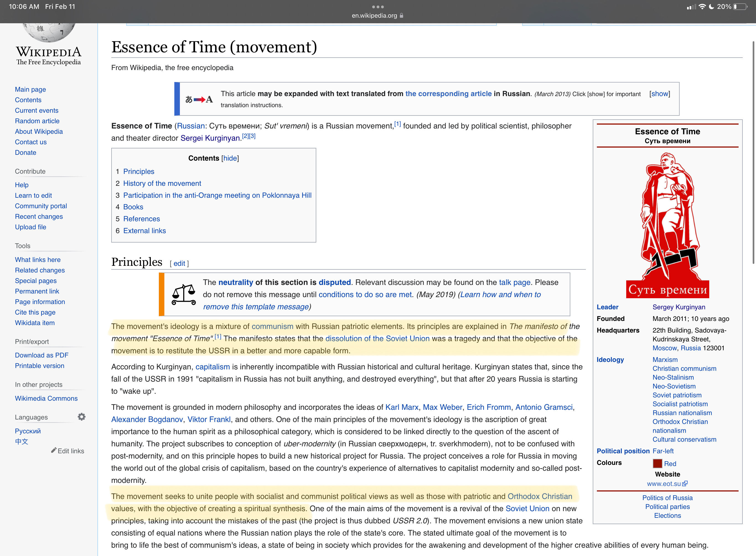This screenshot has width=756, height=556.
Task: Open Neo-Stalinism ideology link in infobox
Action: point(673,377)
